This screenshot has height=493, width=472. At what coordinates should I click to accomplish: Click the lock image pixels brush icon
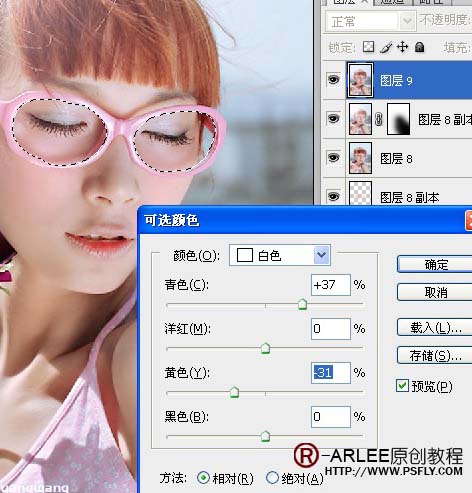point(386,47)
